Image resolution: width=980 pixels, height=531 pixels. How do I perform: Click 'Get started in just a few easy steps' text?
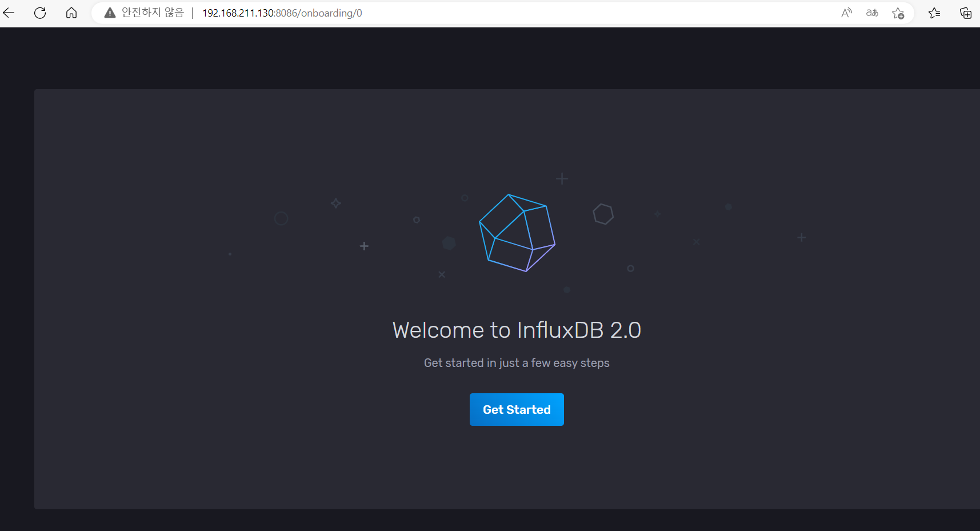click(x=517, y=363)
